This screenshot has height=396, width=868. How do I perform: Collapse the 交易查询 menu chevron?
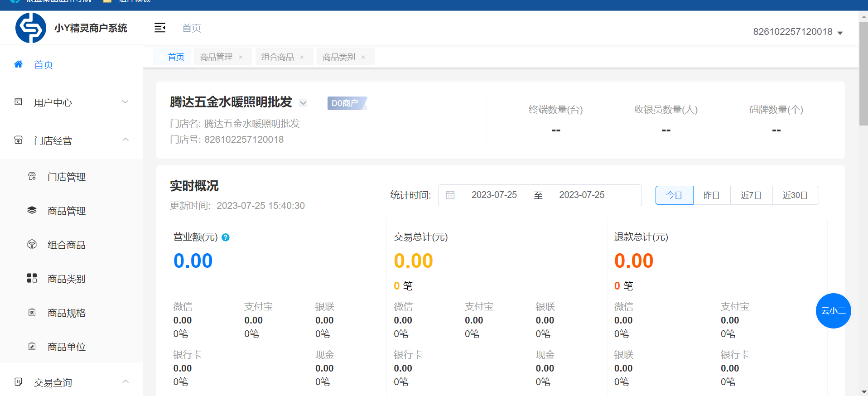tap(125, 382)
